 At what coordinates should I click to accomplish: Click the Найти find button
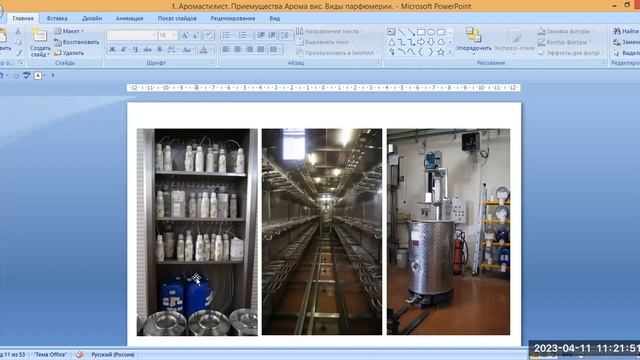[626, 31]
